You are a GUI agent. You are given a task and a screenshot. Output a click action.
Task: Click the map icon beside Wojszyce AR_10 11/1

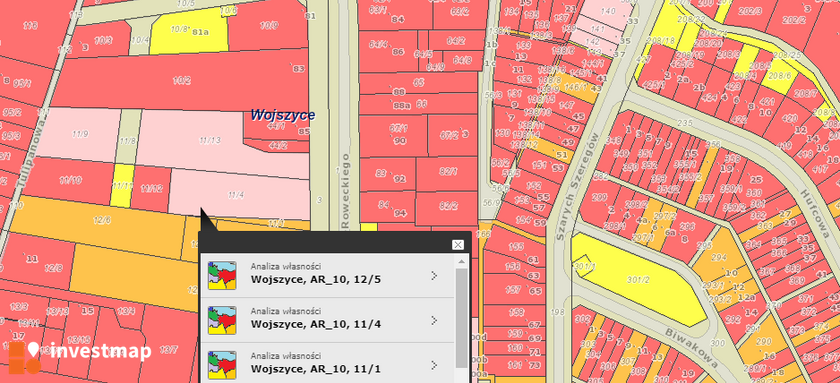[x=222, y=365]
